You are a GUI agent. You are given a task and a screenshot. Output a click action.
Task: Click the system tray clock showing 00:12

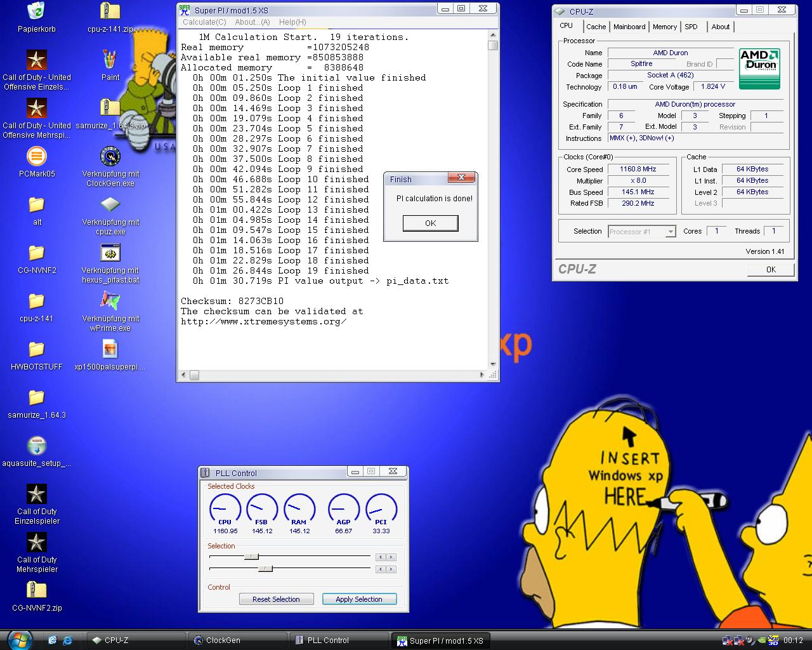point(793,640)
